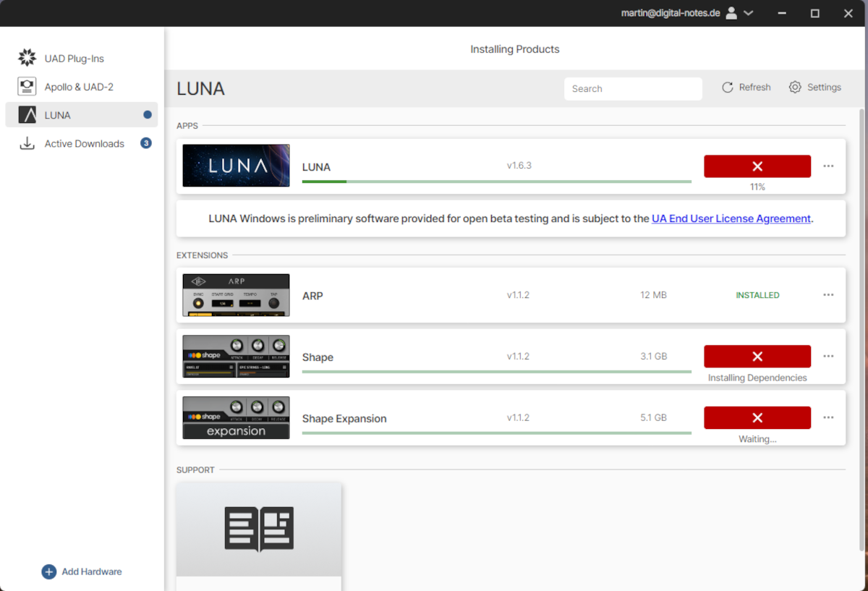Open more options for Shape Expansion
This screenshot has height=591, width=868.
(x=828, y=418)
